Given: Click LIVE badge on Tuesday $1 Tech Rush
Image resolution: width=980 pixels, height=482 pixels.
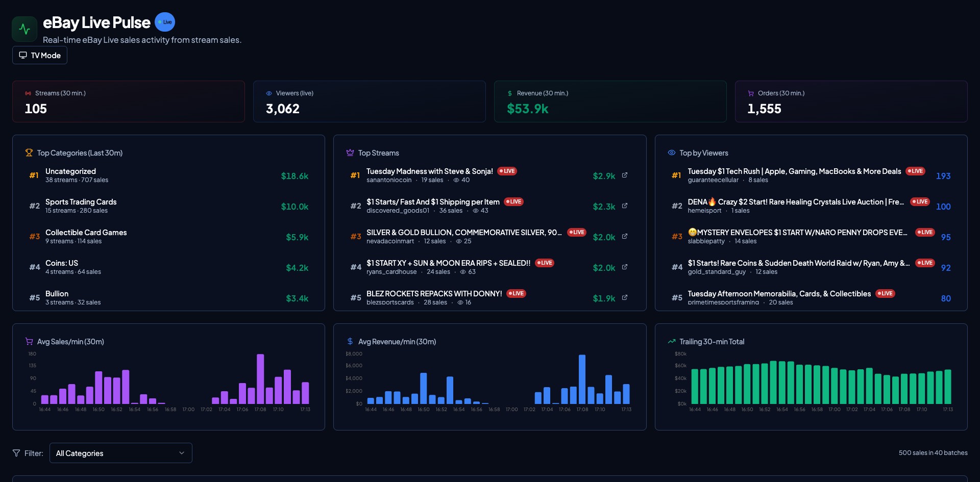Looking at the screenshot, I should 915,171.
